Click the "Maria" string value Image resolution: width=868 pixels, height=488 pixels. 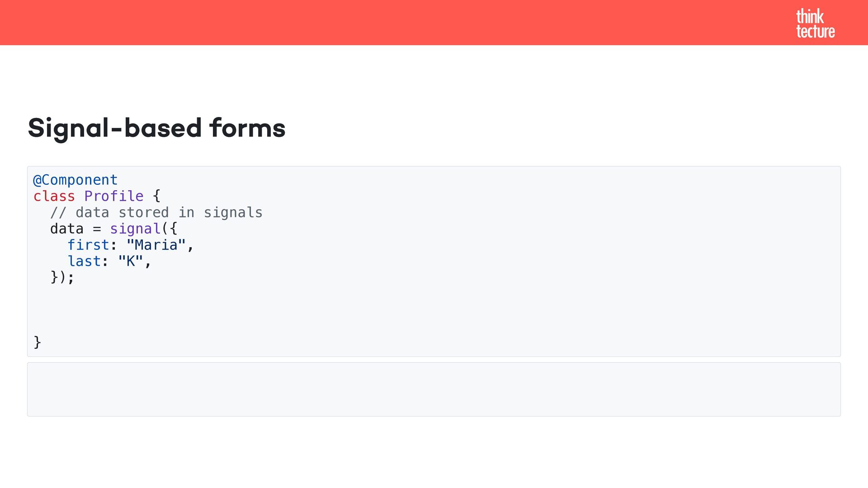(x=156, y=245)
